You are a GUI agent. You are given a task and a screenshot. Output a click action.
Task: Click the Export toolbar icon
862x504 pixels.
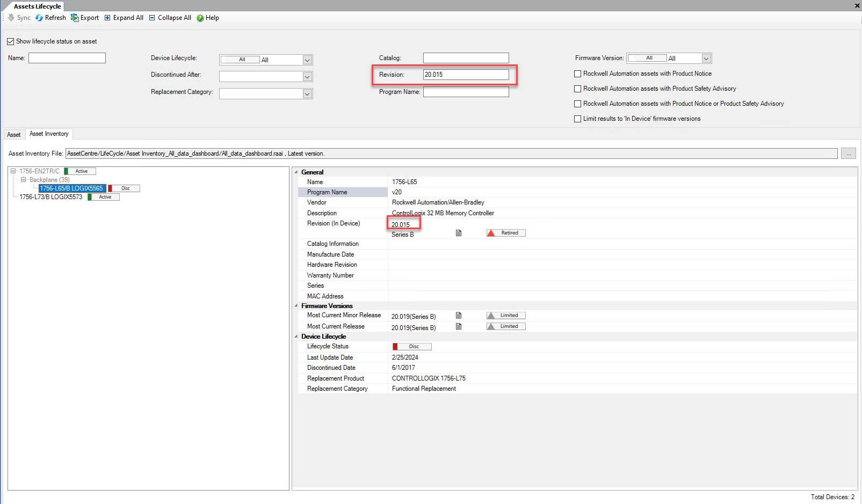pyautogui.click(x=75, y=18)
